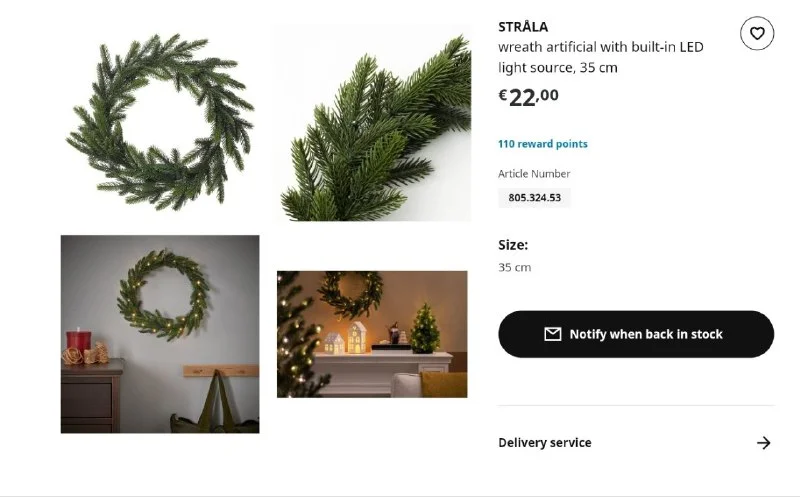
Task: Open the full wreath product image
Action: [159, 121]
